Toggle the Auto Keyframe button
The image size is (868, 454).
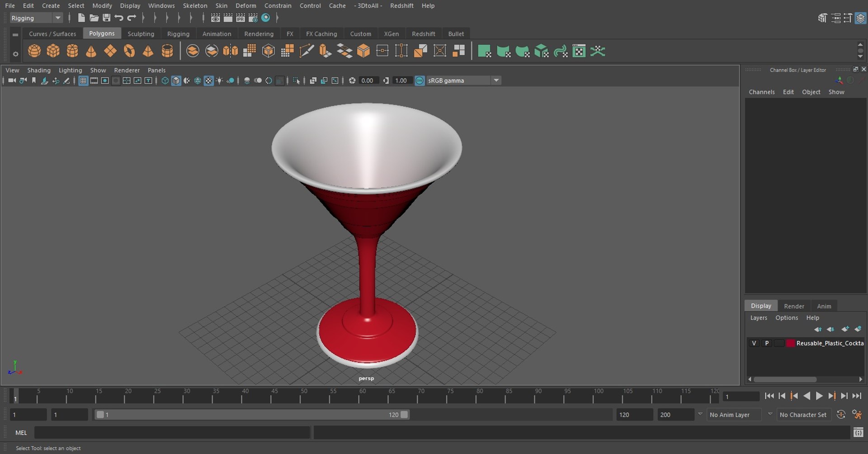(841, 414)
